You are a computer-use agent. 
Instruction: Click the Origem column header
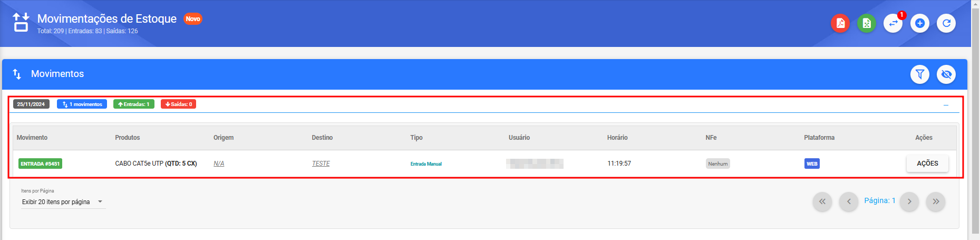click(x=224, y=138)
